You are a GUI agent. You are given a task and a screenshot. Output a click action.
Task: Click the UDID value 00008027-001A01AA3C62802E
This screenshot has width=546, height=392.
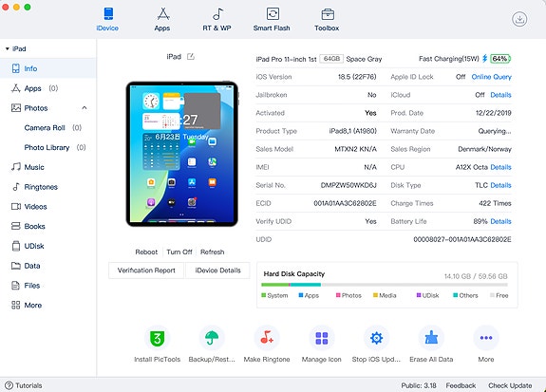pyautogui.click(x=462, y=239)
